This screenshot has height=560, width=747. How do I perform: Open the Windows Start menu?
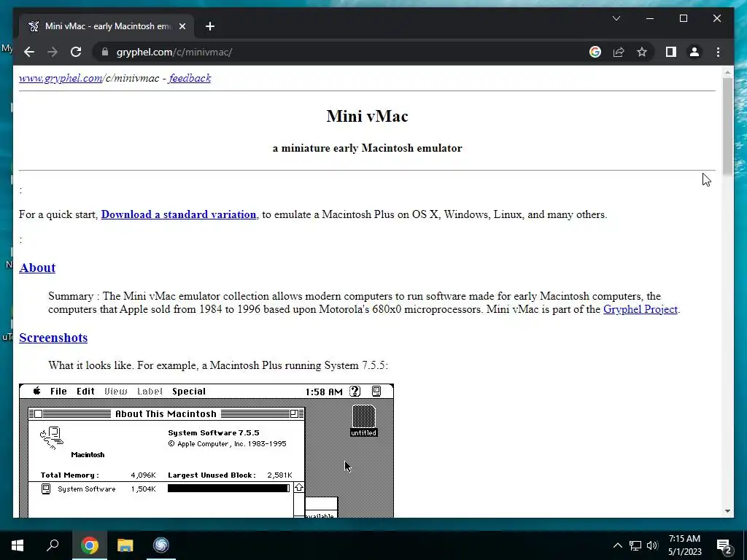pyautogui.click(x=18, y=545)
